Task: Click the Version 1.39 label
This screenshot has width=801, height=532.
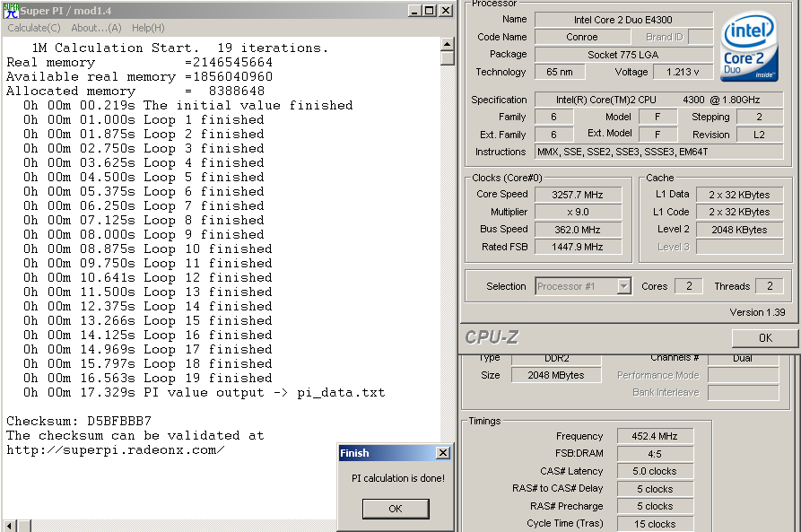Action: [x=757, y=312]
